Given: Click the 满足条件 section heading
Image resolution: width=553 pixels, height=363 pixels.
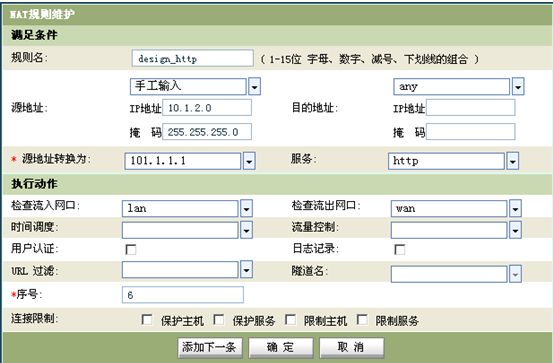Looking at the screenshot, I should tap(34, 35).
